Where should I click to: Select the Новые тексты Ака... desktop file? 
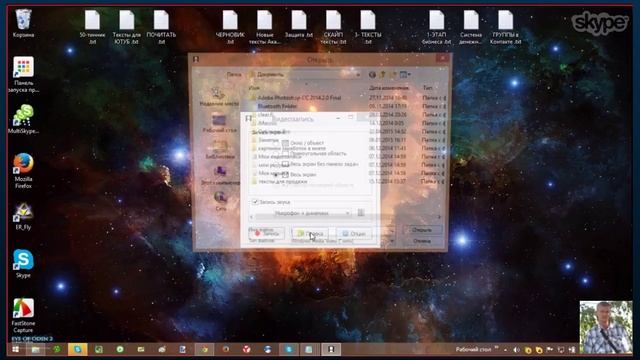[264, 27]
